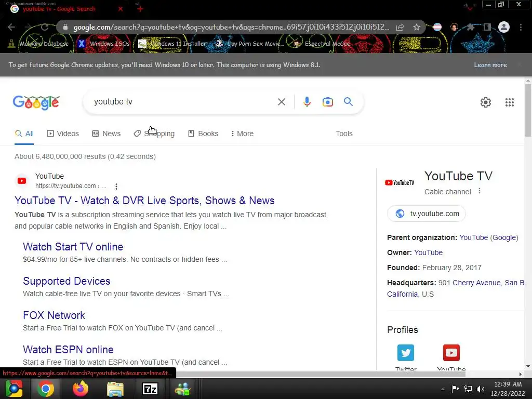
Task: Open options dots beside tv.youtube.com result
Action: tap(116, 187)
